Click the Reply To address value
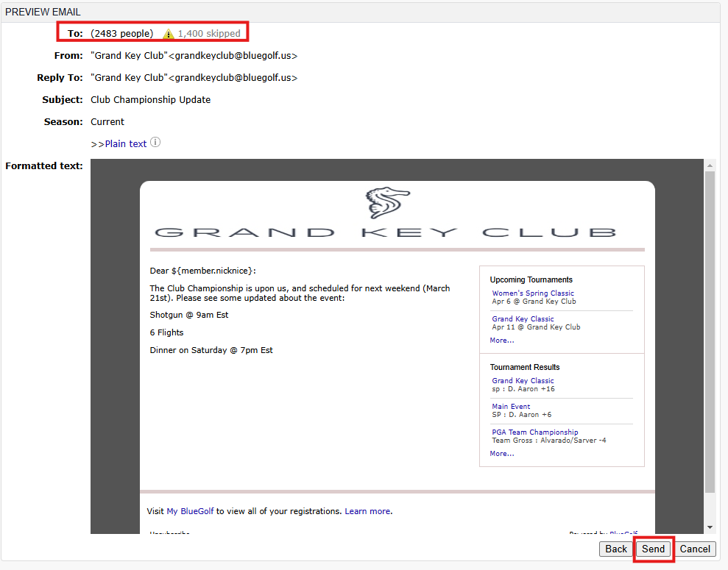This screenshot has width=728, height=570. (194, 78)
